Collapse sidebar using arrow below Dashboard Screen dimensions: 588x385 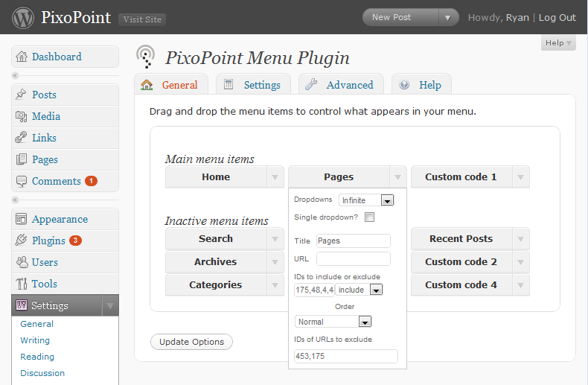[x=15, y=75]
